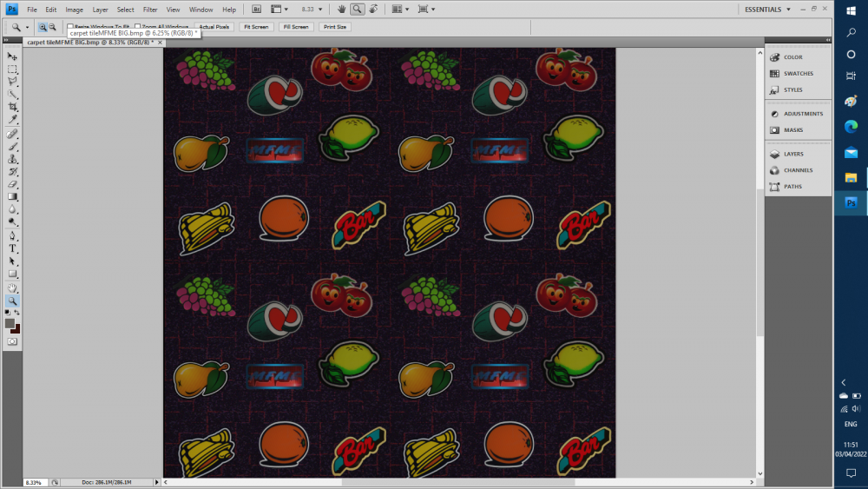Select the Zoom tool in the toolbox
This screenshot has width=868, height=489.
(12, 301)
